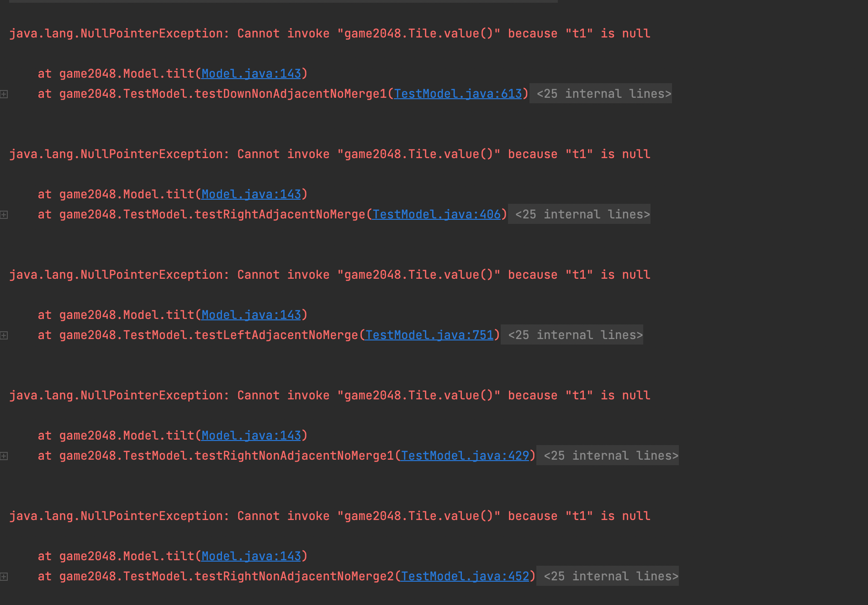This screenshot has height=605, width=868.
Task: Jump to TestModel.java:751 source link
Action: [x=429, y=335]
